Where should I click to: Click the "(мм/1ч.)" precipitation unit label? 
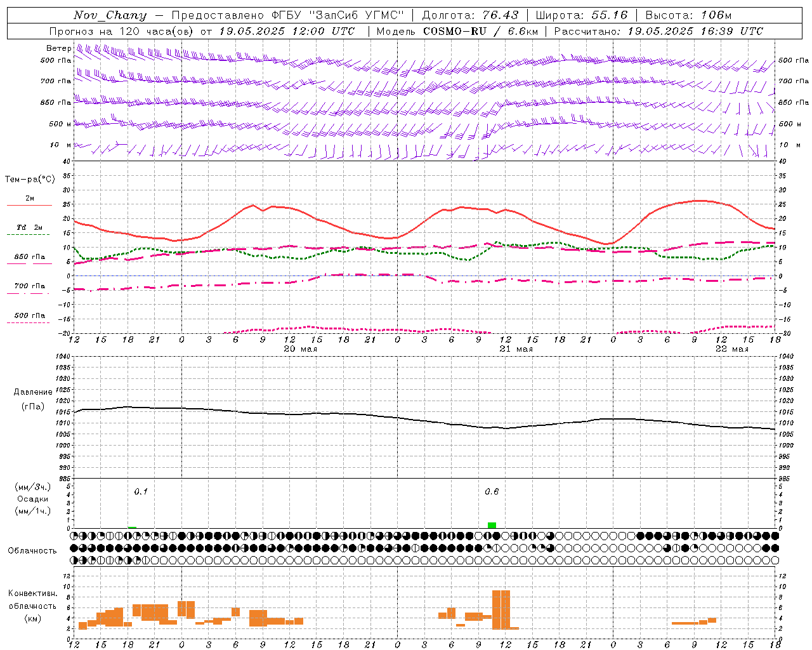click(x=33, y=511)
